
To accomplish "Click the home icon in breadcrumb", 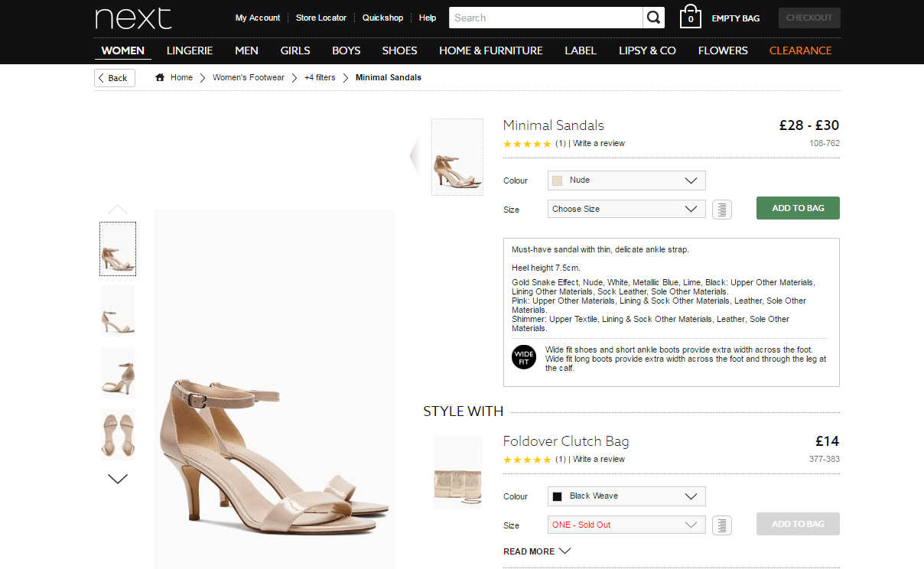I will click(160, 77).
